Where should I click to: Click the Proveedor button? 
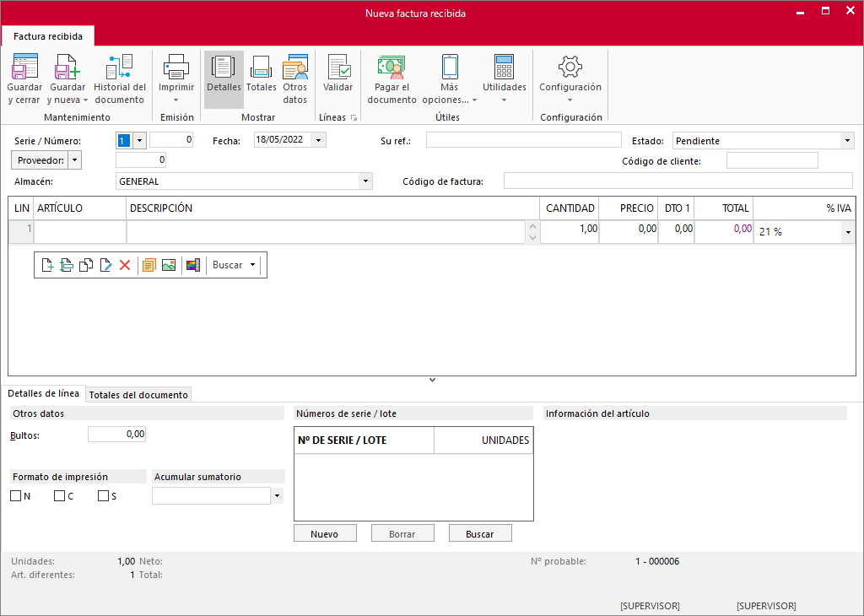click(x=40, y=160)
